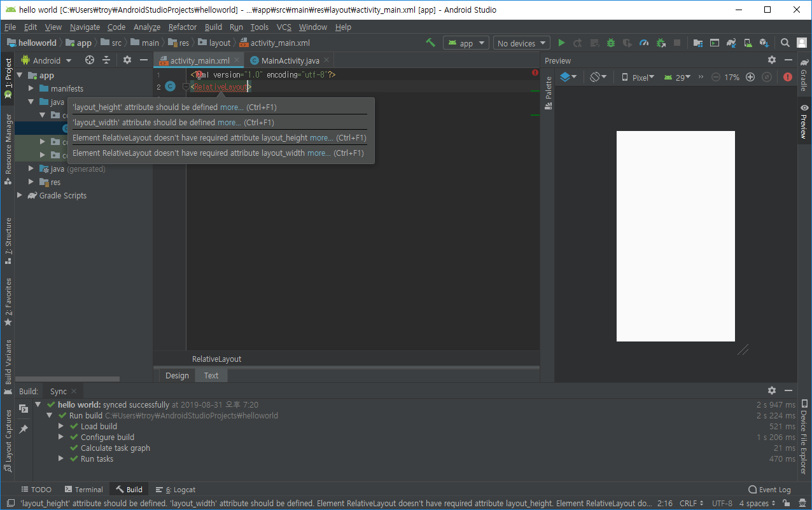812x510 pixels.
Task: Toggle Build Variants tool window
Action: (8, 368)
